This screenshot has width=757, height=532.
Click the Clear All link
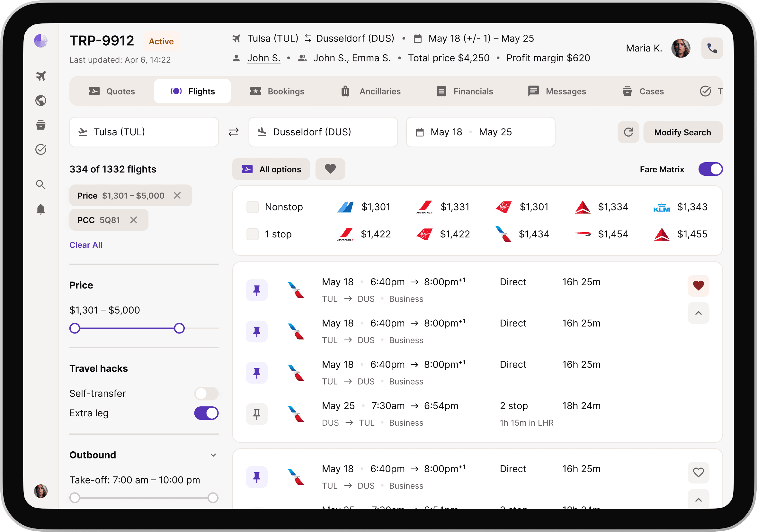[86, 245]
